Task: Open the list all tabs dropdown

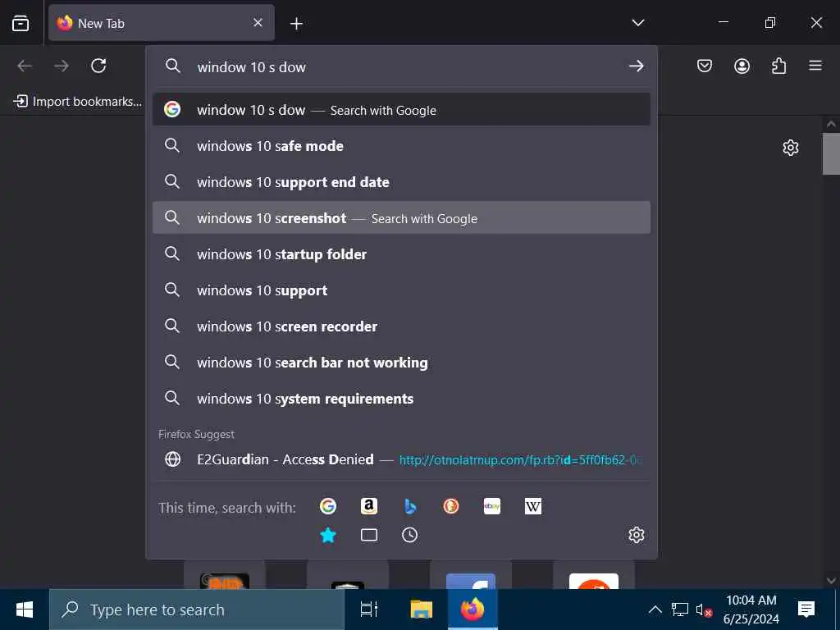Action: pos(637,22)
